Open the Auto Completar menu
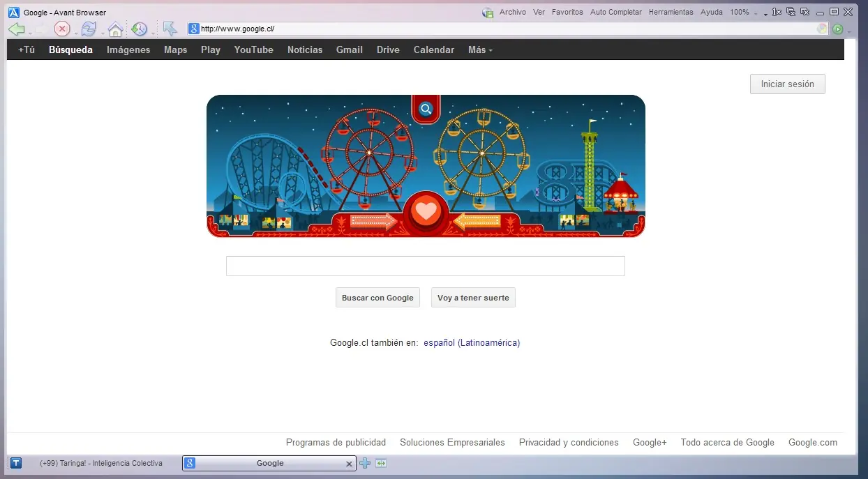 [x=616, y=12]
